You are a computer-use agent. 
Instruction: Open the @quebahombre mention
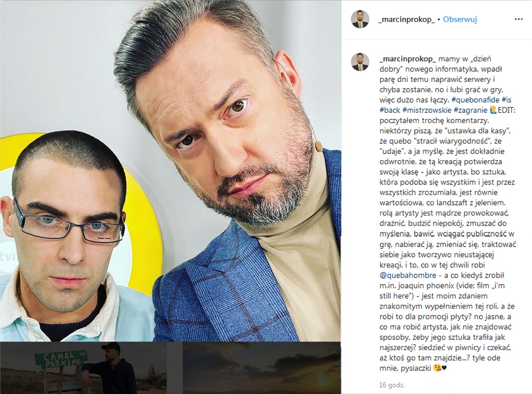[408, 275]
